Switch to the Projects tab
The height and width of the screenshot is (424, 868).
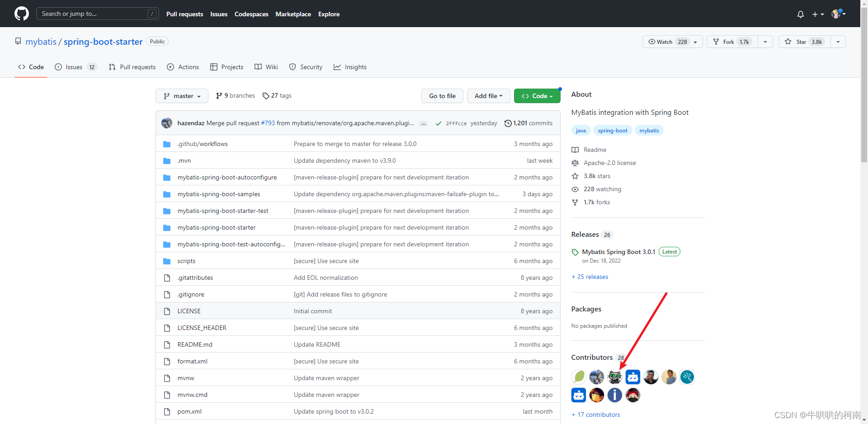(226, 67)
